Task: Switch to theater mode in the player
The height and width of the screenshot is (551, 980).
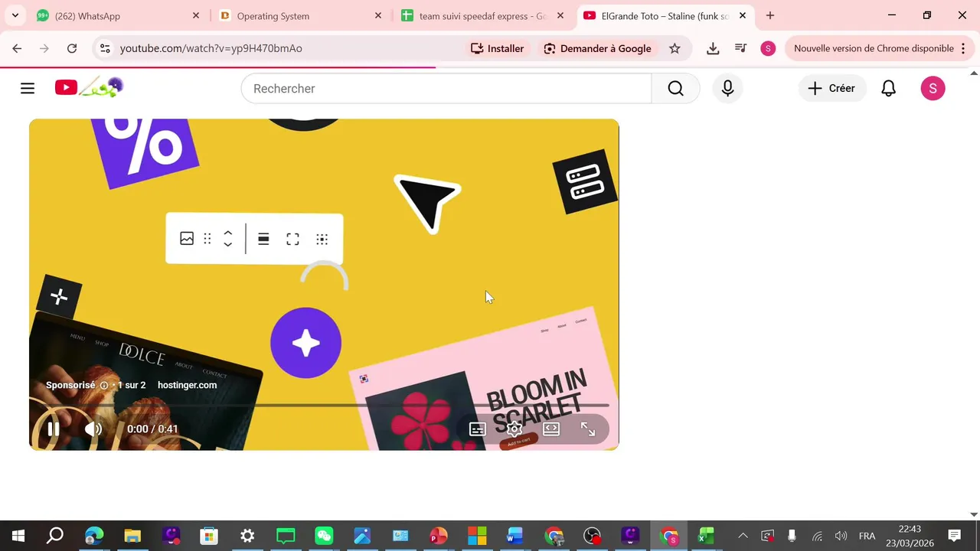Action: (551, 429)
